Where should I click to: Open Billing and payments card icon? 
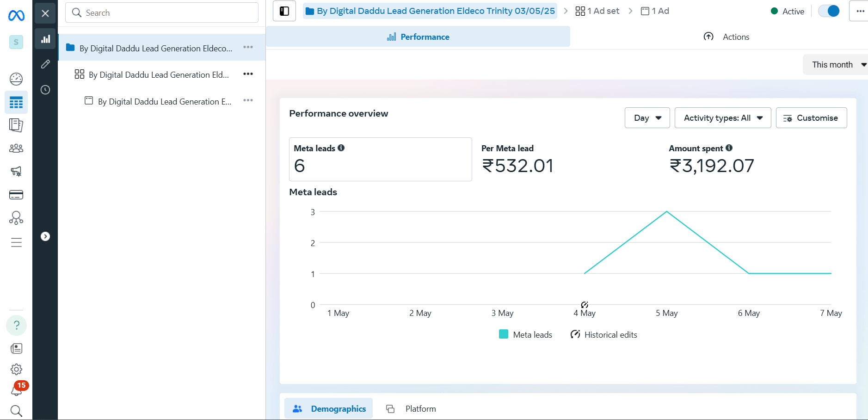(x=16, y=195)
